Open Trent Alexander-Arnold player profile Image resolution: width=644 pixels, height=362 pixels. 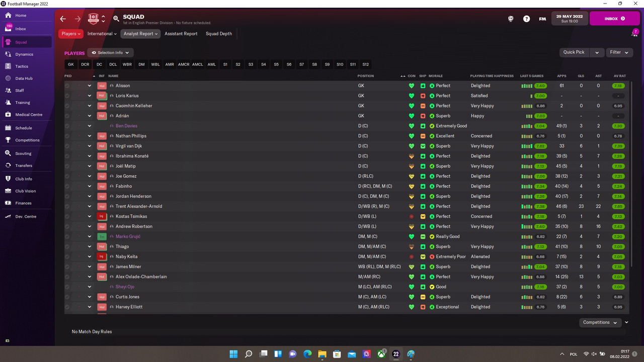pyautogui.click(x=139, y=206)
